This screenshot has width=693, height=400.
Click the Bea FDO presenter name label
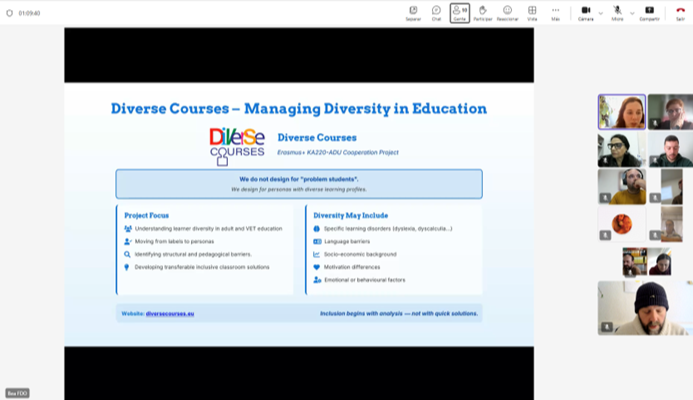[17, 393]
